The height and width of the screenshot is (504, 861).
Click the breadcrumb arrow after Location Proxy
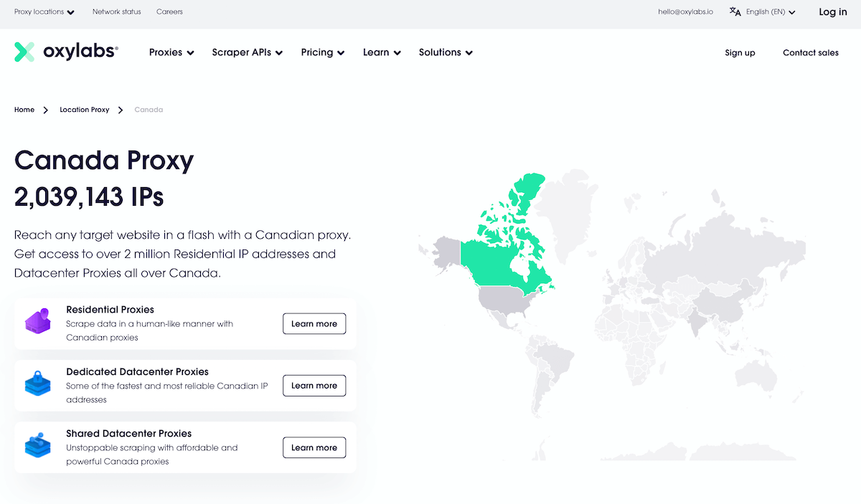point(121,110)
